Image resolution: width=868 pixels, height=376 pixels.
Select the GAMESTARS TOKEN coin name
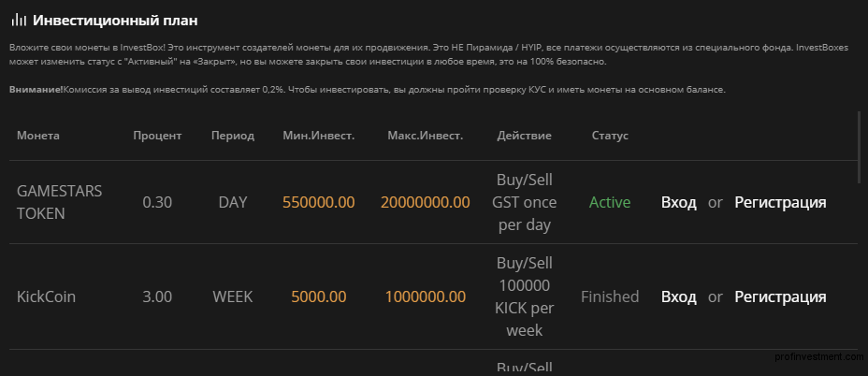[x=60, y=202]
